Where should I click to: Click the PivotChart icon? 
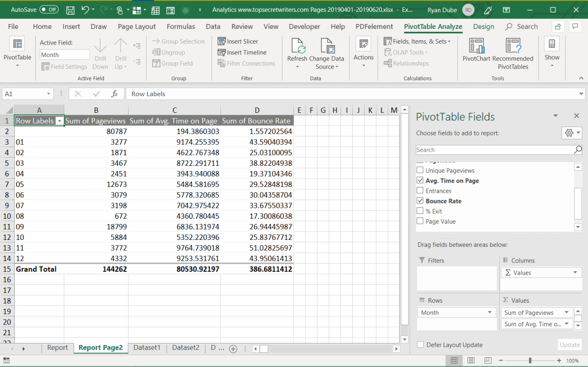[476, 47]
